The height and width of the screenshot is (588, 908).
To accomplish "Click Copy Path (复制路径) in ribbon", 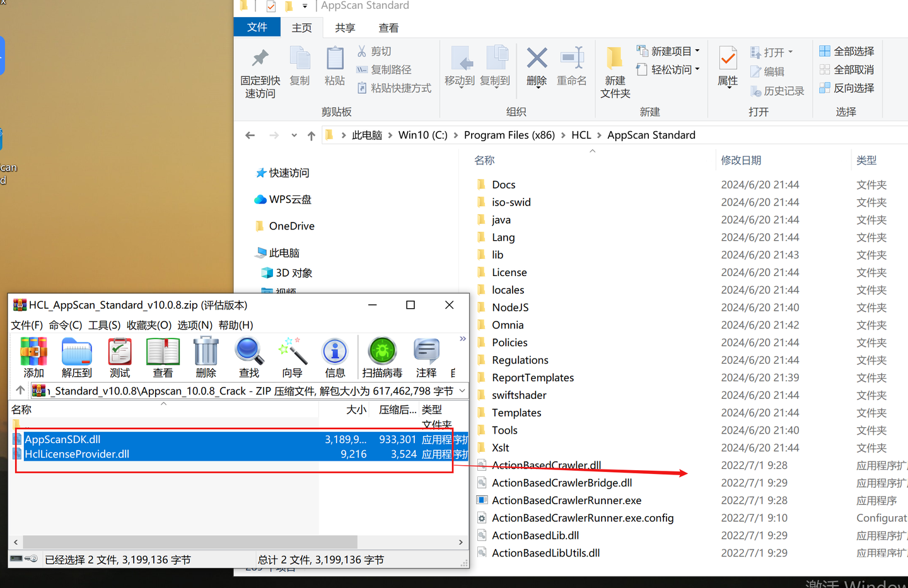I will coord(384,69).
